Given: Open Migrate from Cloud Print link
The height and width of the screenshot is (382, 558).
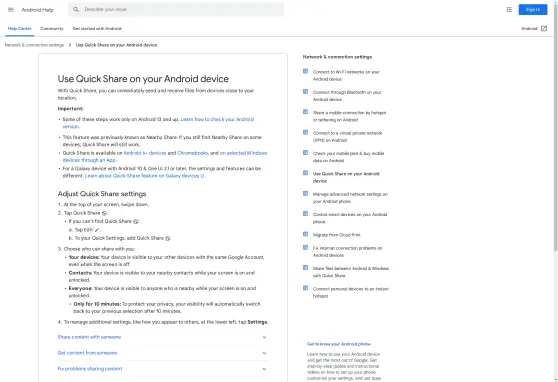Looking at the screenshot, I should pos(337,235).
